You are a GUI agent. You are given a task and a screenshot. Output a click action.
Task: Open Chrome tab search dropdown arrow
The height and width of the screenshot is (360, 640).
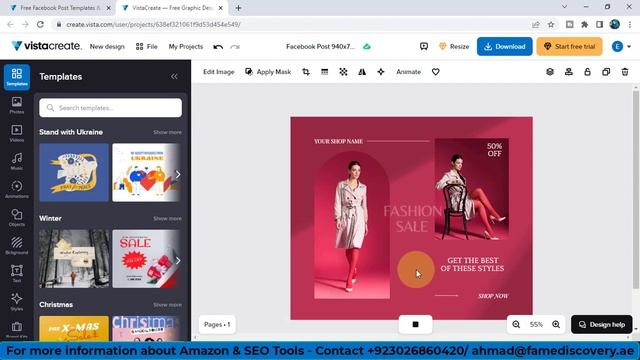click(x=564, y=7)
